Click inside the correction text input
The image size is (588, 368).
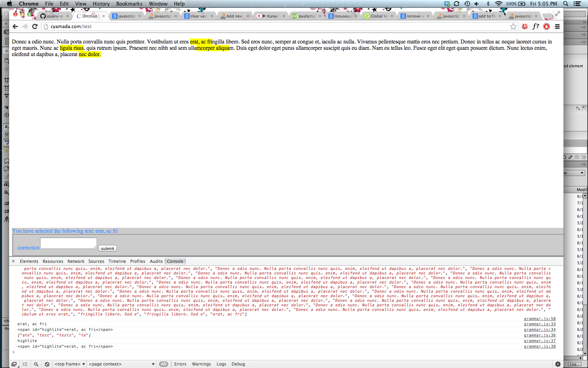tap(68, 243)
